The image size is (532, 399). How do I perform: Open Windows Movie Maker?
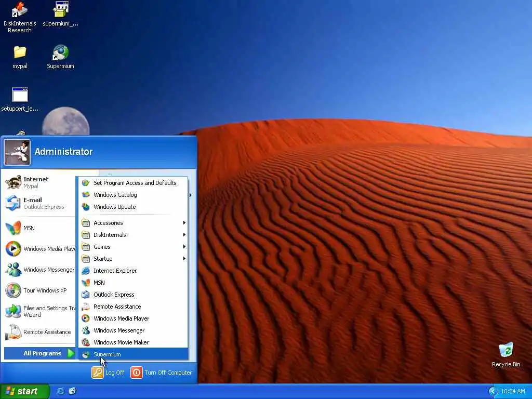pos(134,342)
